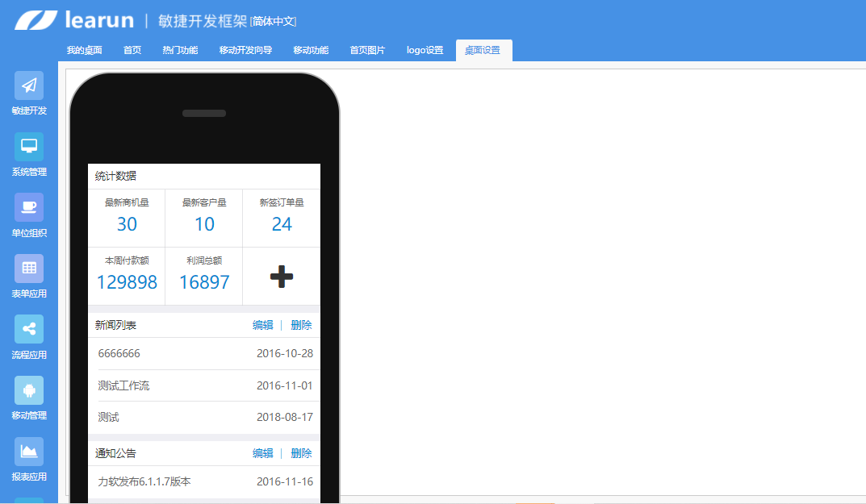Image resolution: width=866 pixels, height=504 pixels.
Task: Click the date 2016-11-01
Action: [x=284, y=385]
